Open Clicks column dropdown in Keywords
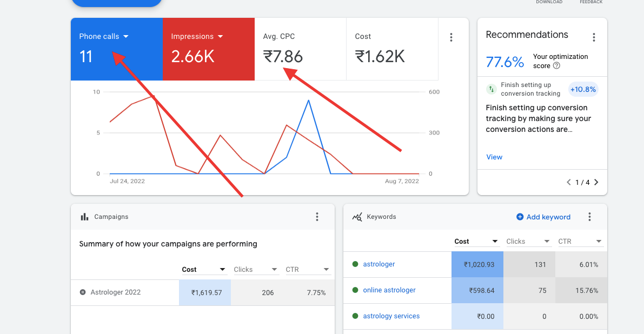The image size is (644, 334). tap(547, 241)
